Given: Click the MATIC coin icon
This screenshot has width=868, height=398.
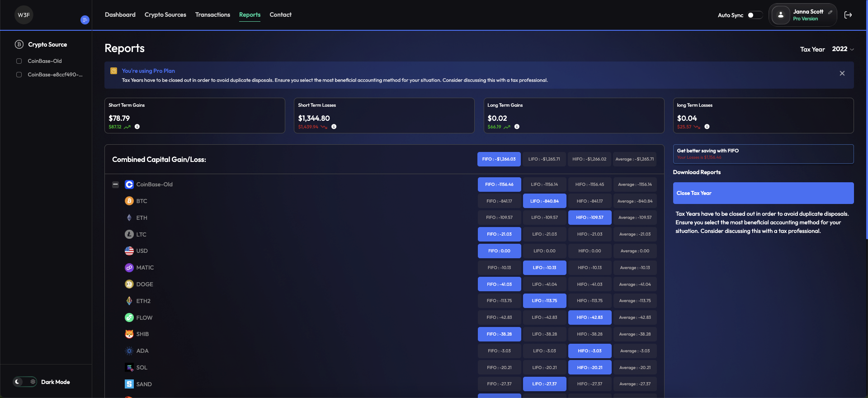Looking at the screenshot, I should click(x=129, y=268).
